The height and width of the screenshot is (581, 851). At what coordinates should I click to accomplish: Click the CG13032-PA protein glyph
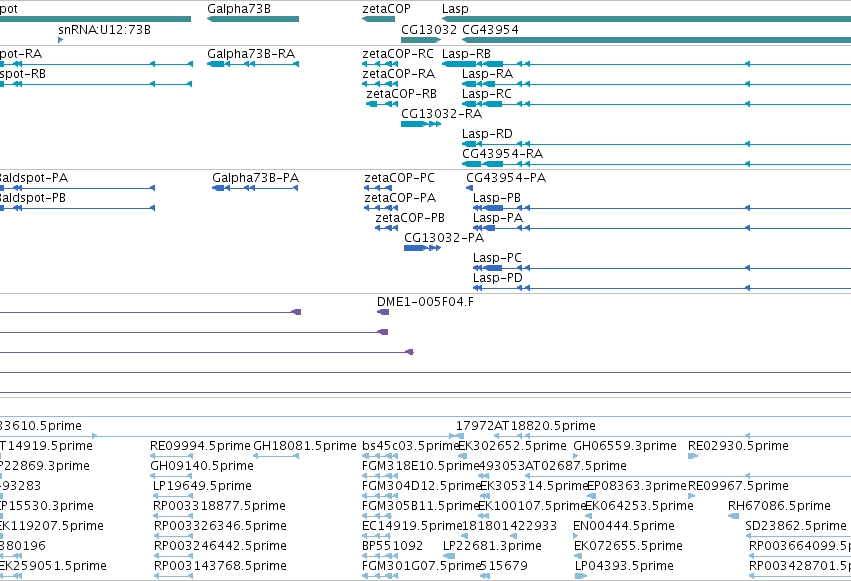coord(422,248)
